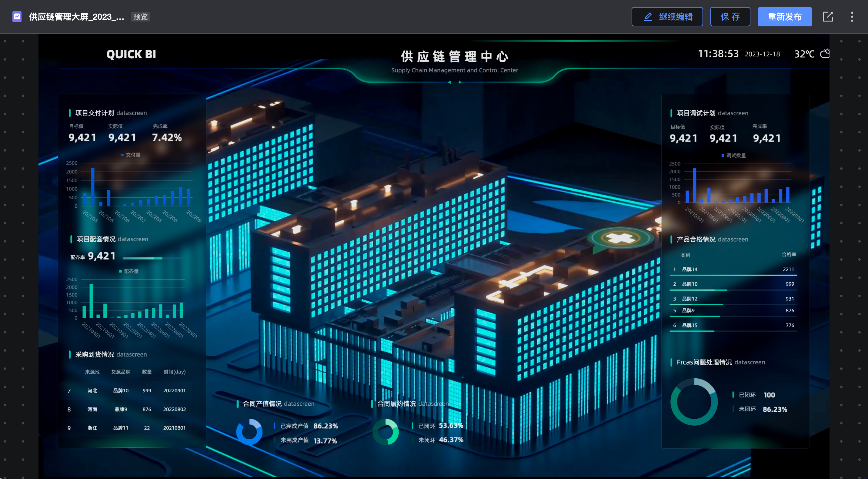Click the 河南 table cell
Viewport: 868px width, 479px height.
click(92, 409)
